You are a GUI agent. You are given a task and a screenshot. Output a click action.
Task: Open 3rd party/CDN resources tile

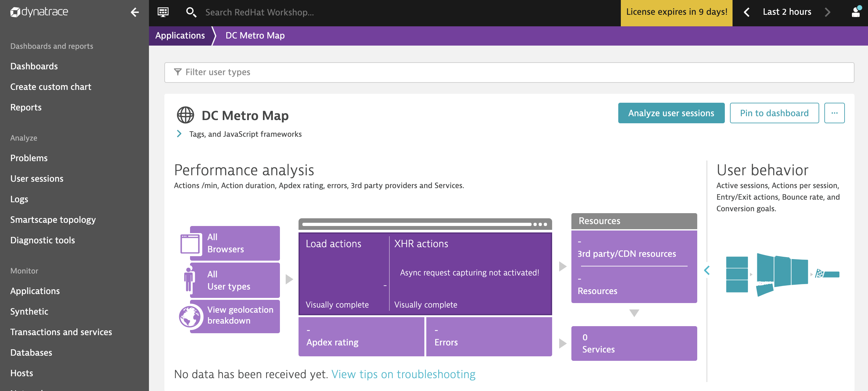tap(634, 248)
